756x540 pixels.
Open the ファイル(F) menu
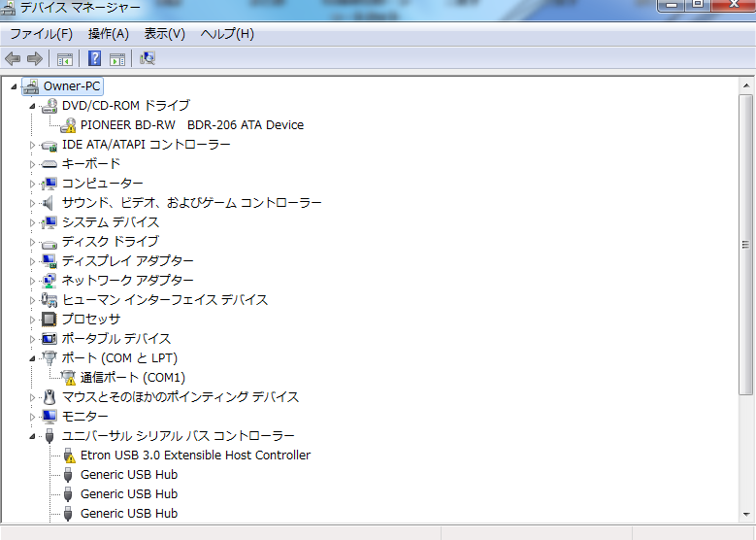pos(42,34)
